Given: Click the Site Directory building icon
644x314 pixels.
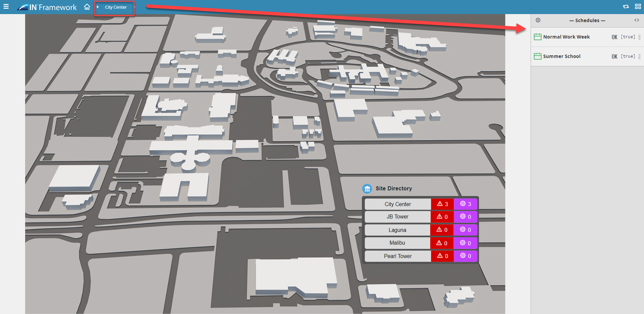Looking at the screenshot, I should pyautogui.click(x=367, y=189).
